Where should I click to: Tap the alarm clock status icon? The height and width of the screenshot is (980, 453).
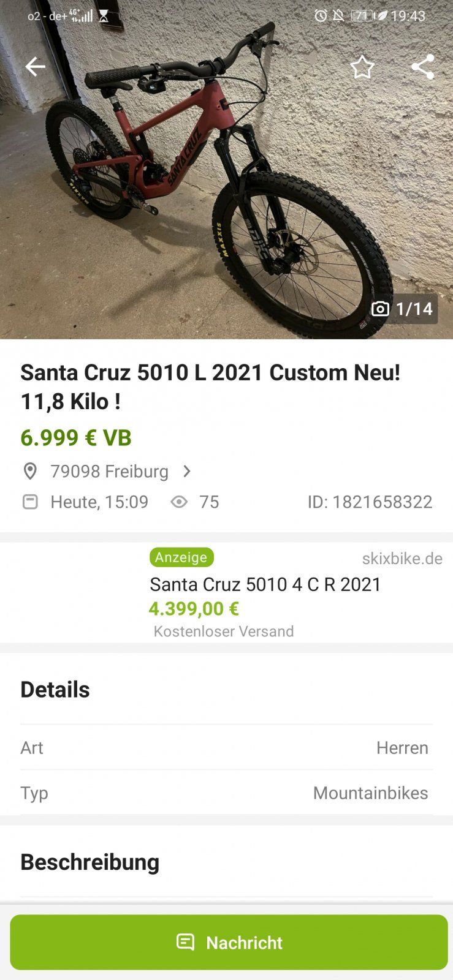click(320, 16)
